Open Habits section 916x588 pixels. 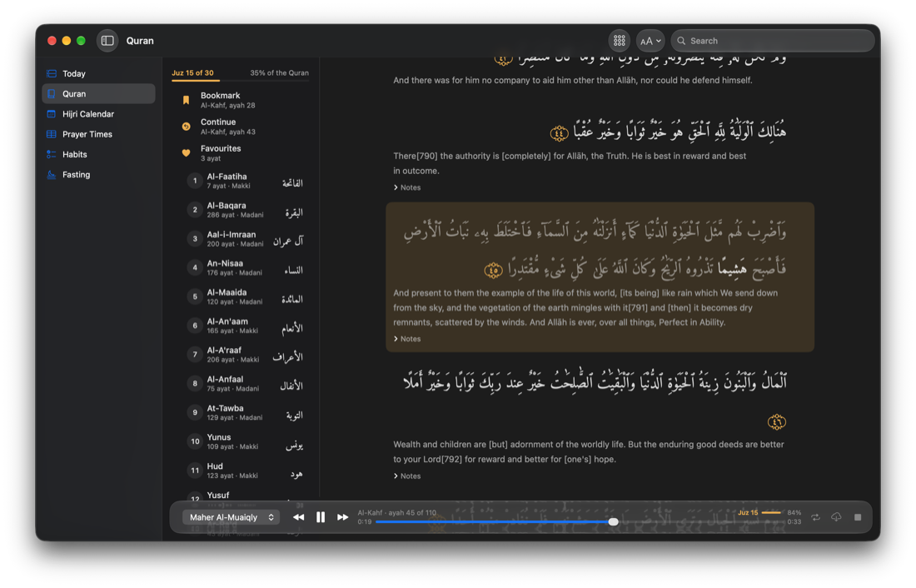(x=98, y=154)
